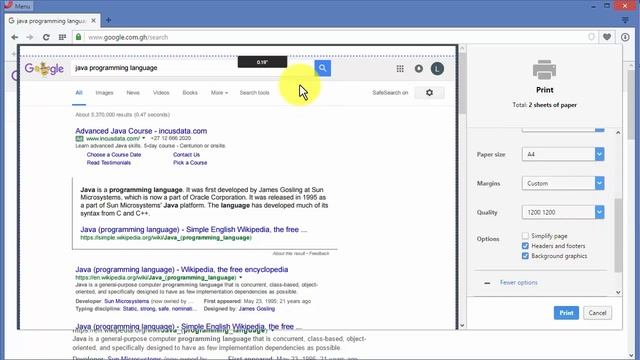Click print options scroll up arrow
The height and width of the screenshot is (360, 640).
coord(618,133)
